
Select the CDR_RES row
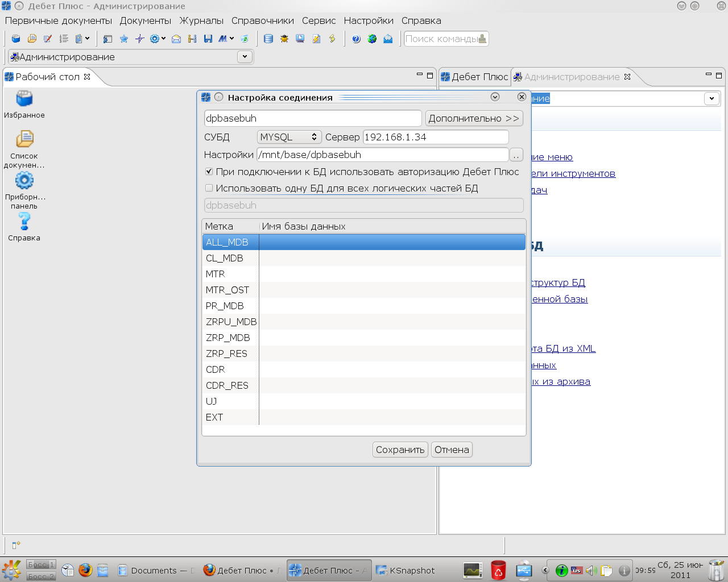[x=364, y=385]
